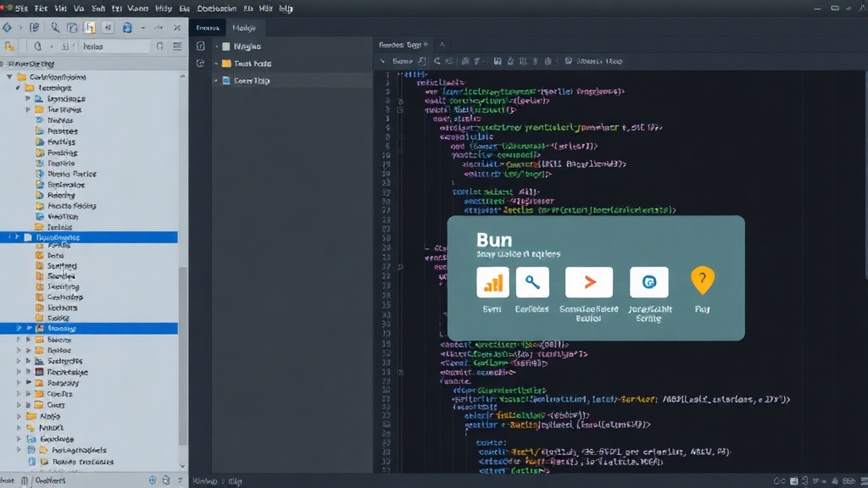The image size is (868, 488).
Task: Collapse the root folder at top of file tree
Action: pyautogui.click(x=9, y=77)
